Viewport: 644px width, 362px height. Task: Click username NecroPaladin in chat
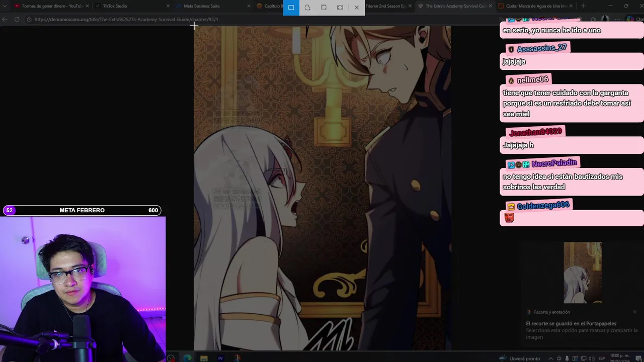(554, 163)
